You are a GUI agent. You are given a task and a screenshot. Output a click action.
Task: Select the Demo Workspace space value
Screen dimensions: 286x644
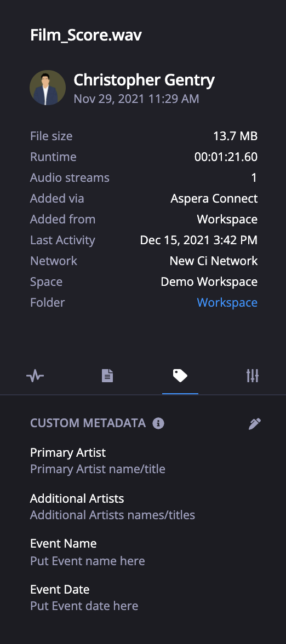coord(209,281)
